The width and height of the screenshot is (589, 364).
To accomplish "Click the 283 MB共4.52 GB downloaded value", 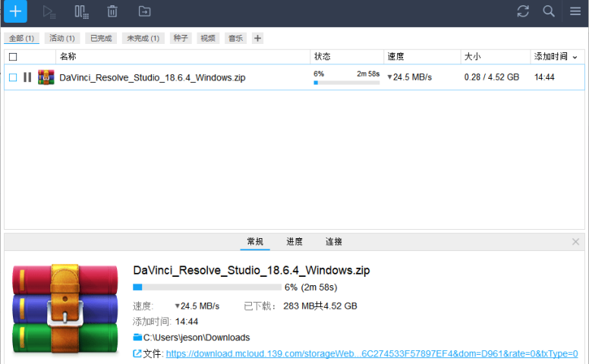I will (320, 306).
